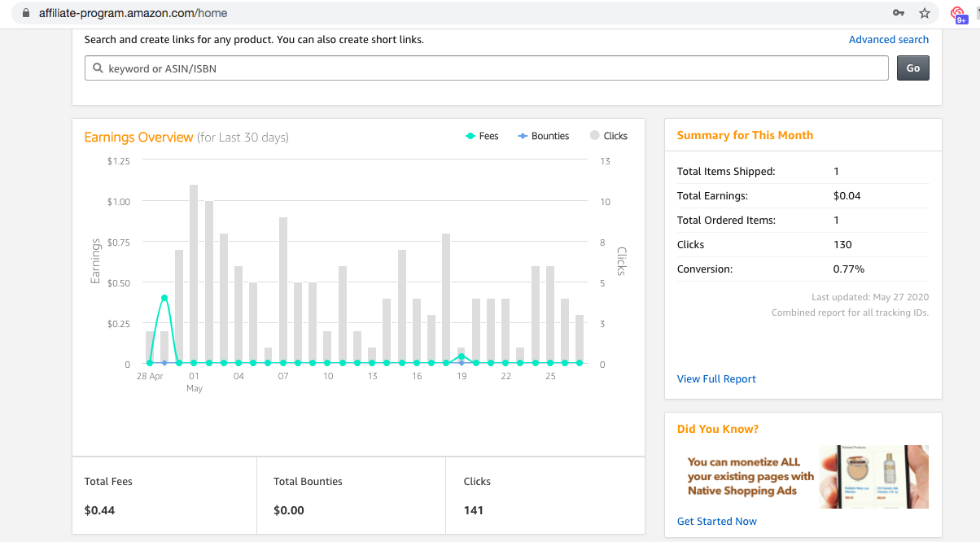Click the Did You Know? heading
The height and width of the screenshot is (542, 980).
[718, 429]
